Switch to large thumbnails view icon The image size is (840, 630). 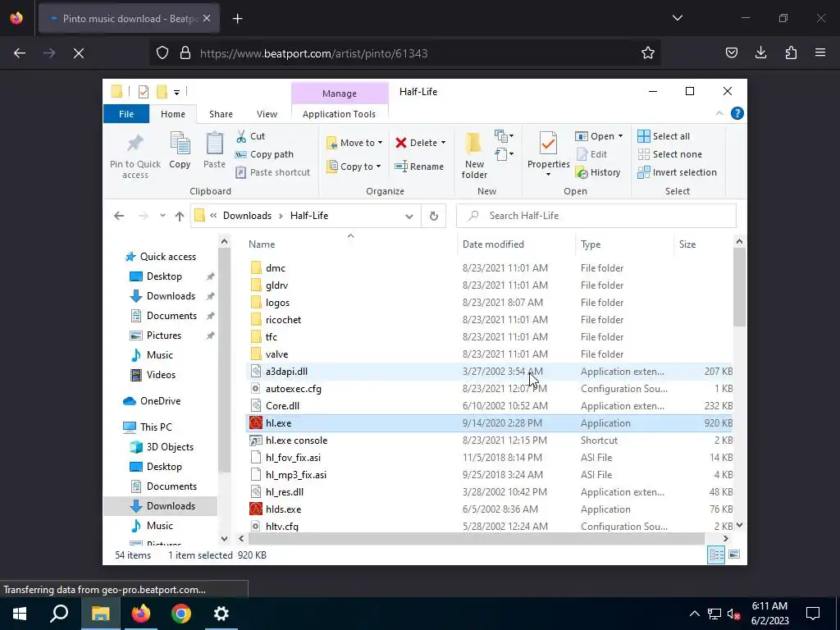(x=734, y=555)
